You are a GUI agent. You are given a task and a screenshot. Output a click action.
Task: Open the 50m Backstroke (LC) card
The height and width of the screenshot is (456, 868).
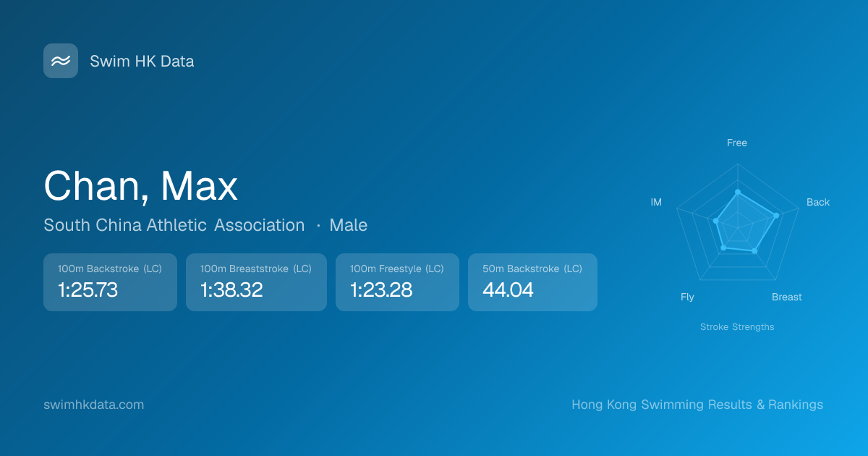point(532,282)
